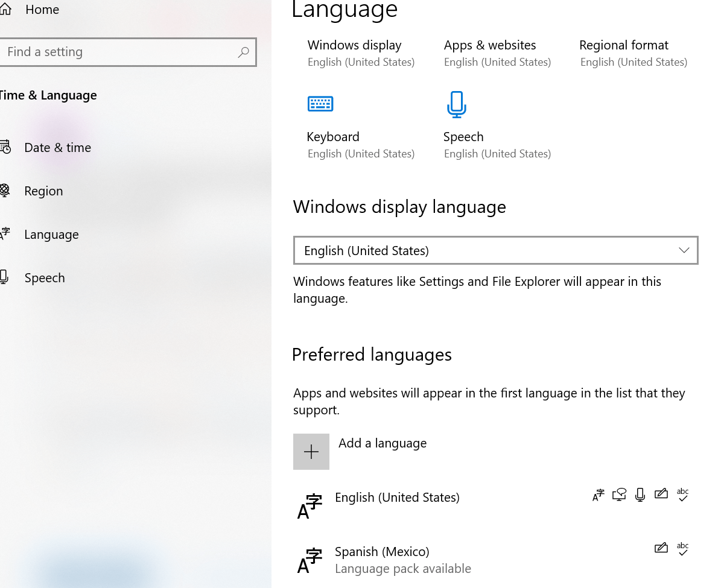
Task: Click English handwriting feature icon
Action: coord(661,495)
